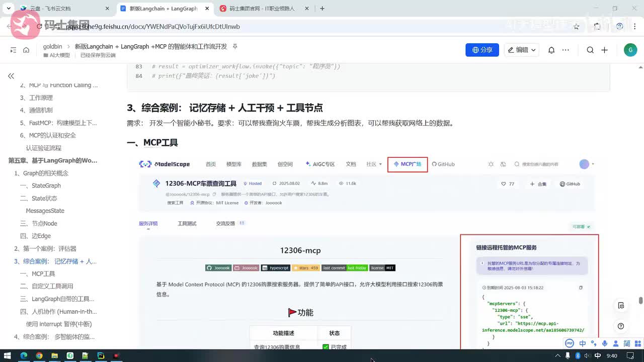The image size is (644, 362).
Task: Jump to outline item 4、通信机制
Action: point(36,110)
